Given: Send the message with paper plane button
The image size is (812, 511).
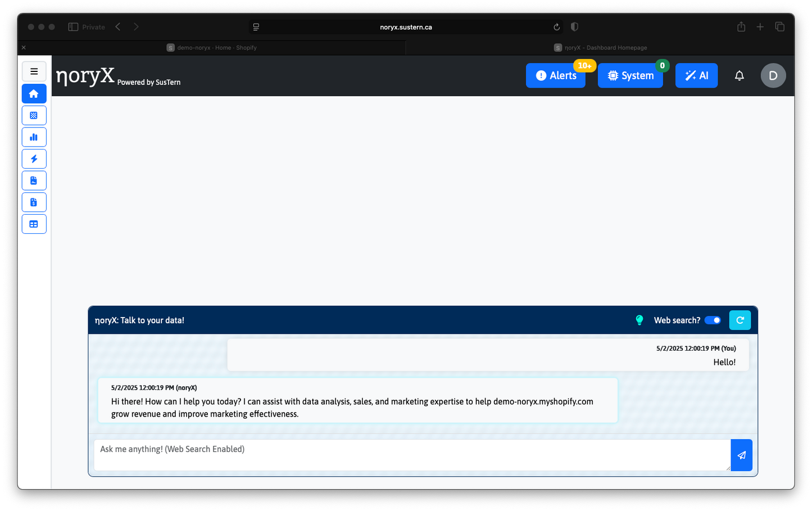Looking at the screenshot, I should (x=741, y=455).
